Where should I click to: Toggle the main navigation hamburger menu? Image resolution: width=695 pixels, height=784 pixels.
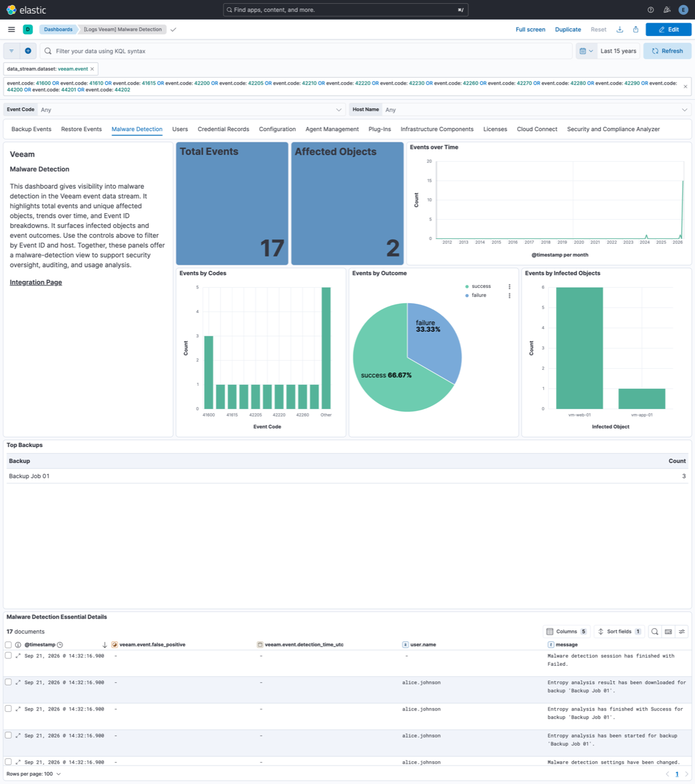(12, 29)
